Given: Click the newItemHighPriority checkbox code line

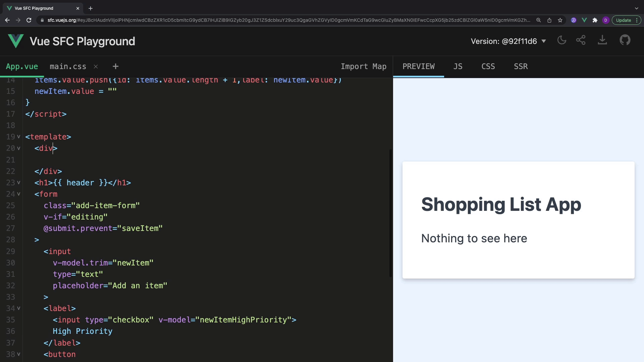Looking at the screenshot, I should click(174, 320).
